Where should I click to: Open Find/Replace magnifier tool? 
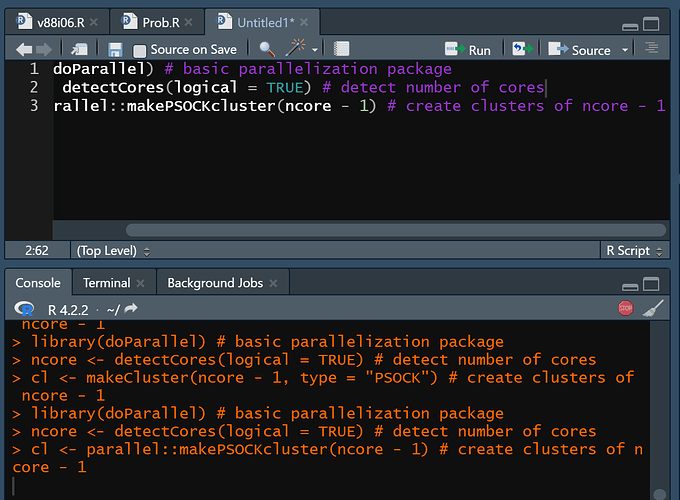267,49
